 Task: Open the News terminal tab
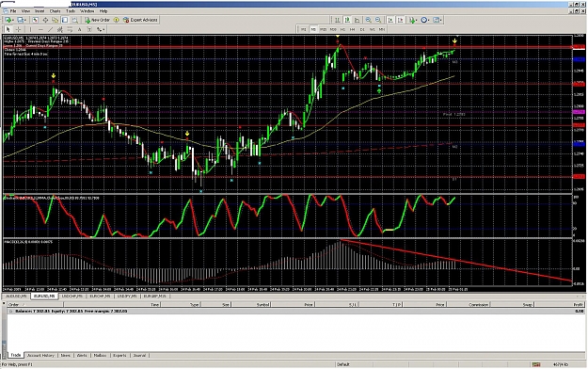pos(66,355)
